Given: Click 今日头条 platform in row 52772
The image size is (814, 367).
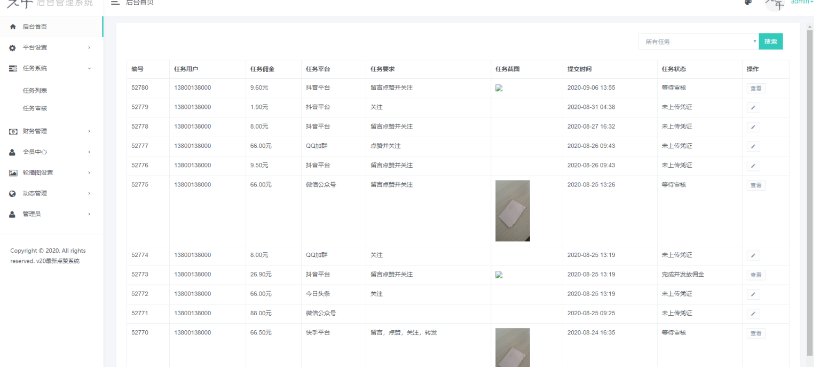Looking at the screenshot, I should coord(318,294).
